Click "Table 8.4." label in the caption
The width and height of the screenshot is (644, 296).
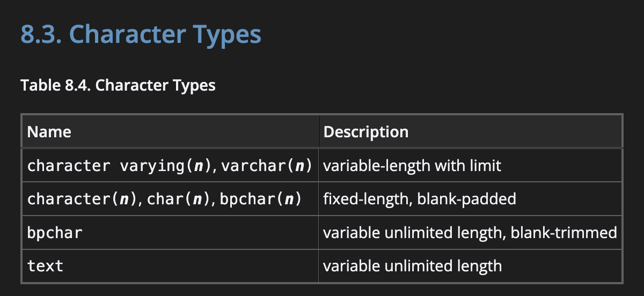(x=56, y=85)
